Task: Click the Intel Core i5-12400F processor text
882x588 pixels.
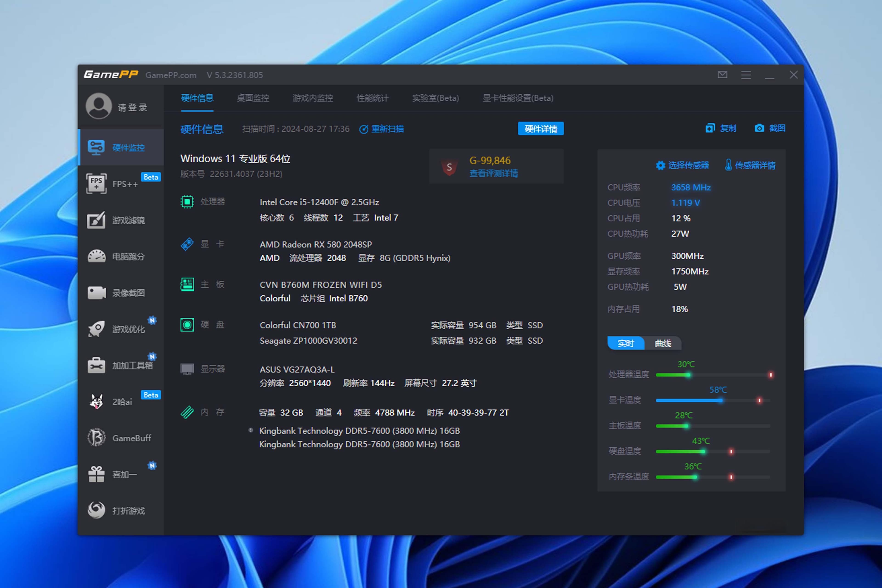Action: 319,202
